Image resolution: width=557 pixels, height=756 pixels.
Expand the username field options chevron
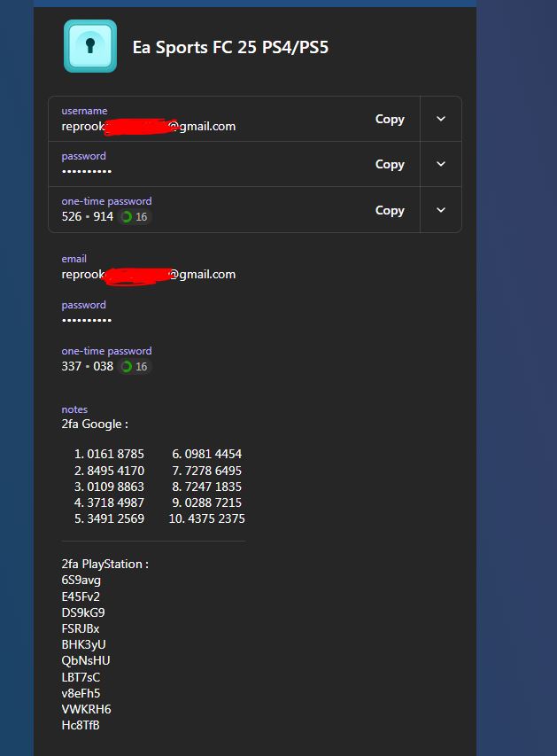point(441,119)
